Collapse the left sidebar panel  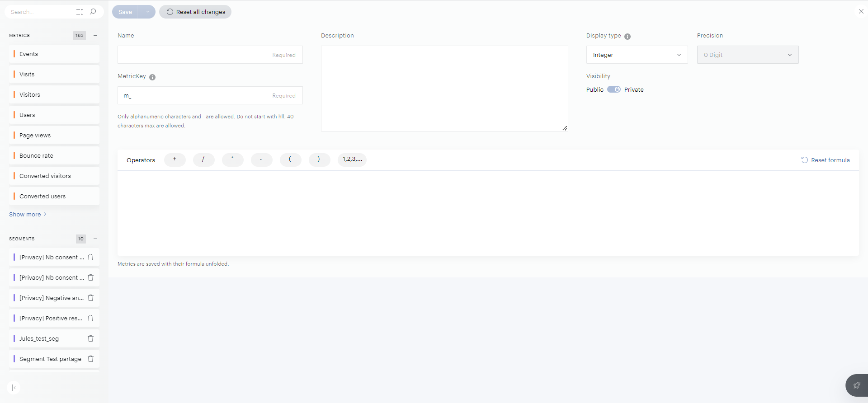click(14, 388)
